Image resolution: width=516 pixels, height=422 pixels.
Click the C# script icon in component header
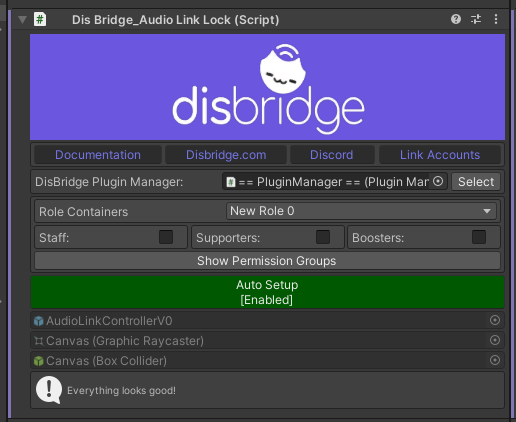tap(40, 19)
